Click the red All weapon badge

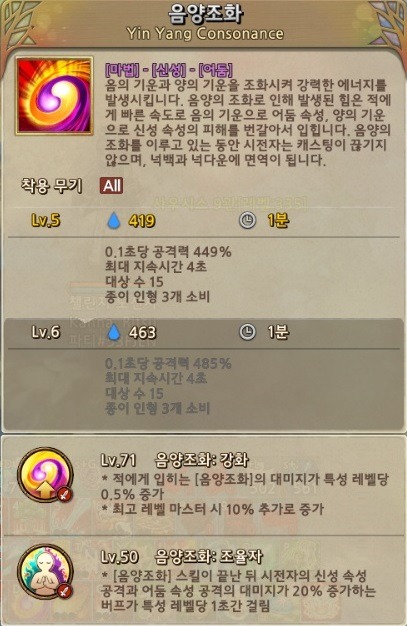click(x=111, y=186)
